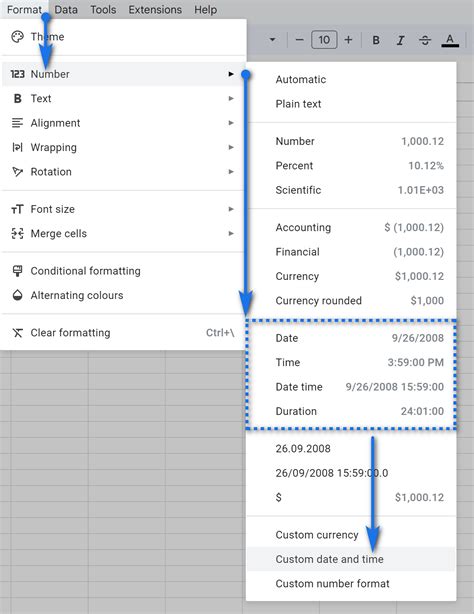
Task: Open the font dropdown arrow in toolbar
Action: pyautogui.click(x=272, y=40)
